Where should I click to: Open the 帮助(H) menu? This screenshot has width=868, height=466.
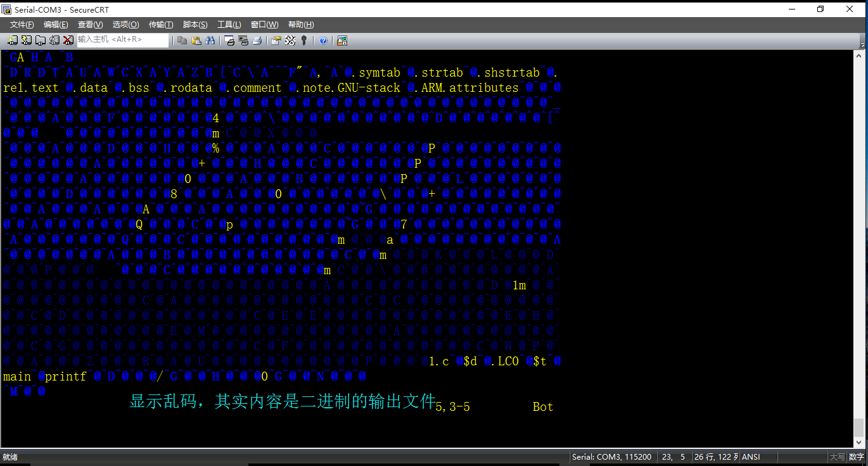click(x=301, y=25)
